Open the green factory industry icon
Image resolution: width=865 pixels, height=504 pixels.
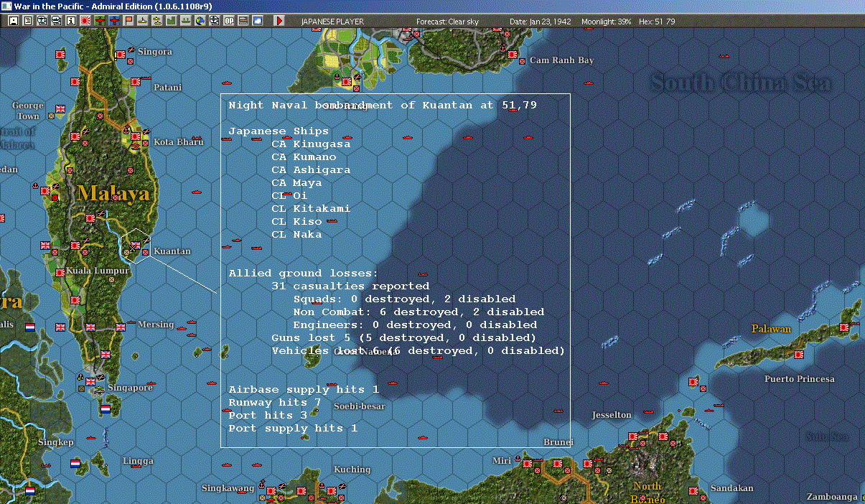(172, 21)
